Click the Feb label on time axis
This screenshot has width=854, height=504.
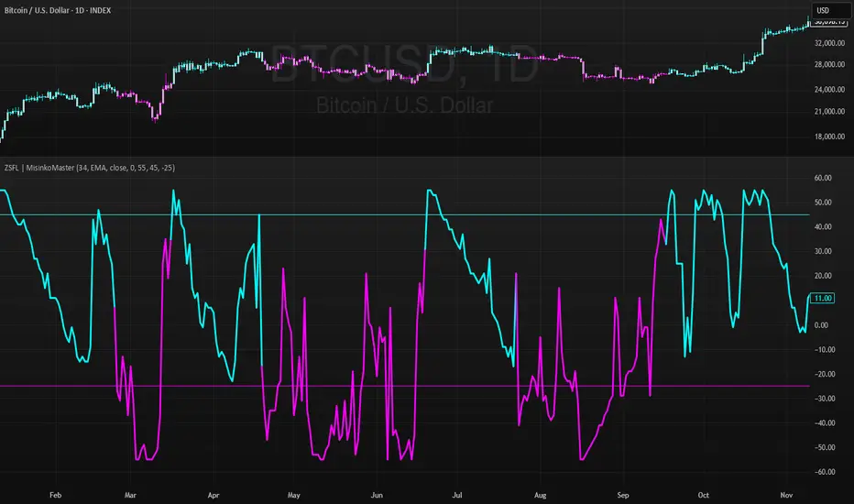click(56, 495)
